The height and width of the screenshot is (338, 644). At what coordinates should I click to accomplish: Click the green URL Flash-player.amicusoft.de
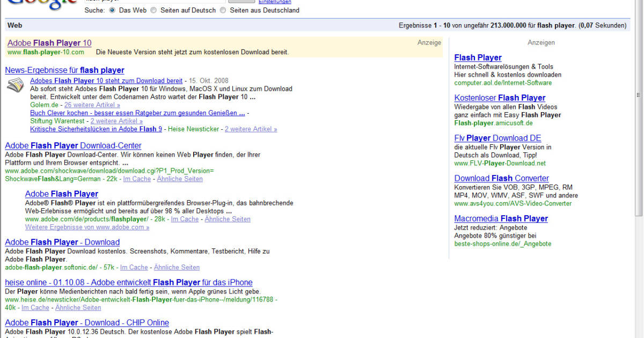[x=494, y=123]
